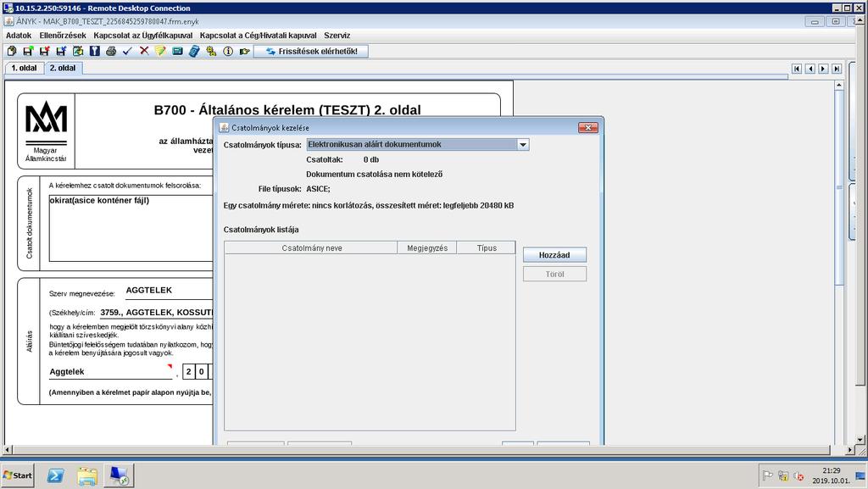The width and height of the screenshot is (868, 489).
Task: Click the Start button
Action: pos(18,475)
